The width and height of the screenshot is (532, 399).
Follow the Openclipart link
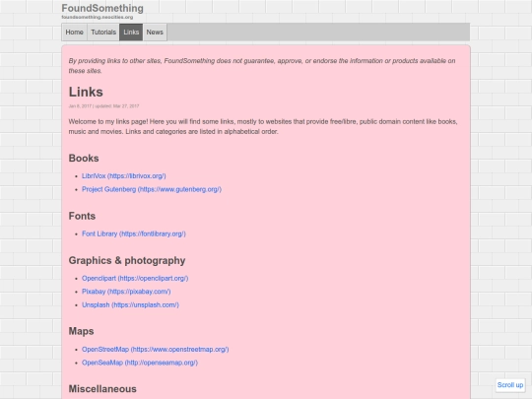[x=135, y=278]
